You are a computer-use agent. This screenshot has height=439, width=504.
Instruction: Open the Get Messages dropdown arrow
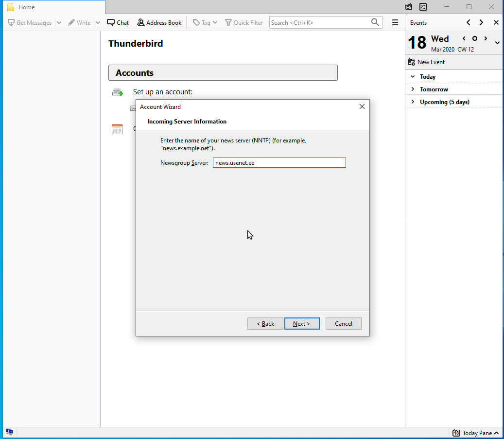click(x=59, y=22)
